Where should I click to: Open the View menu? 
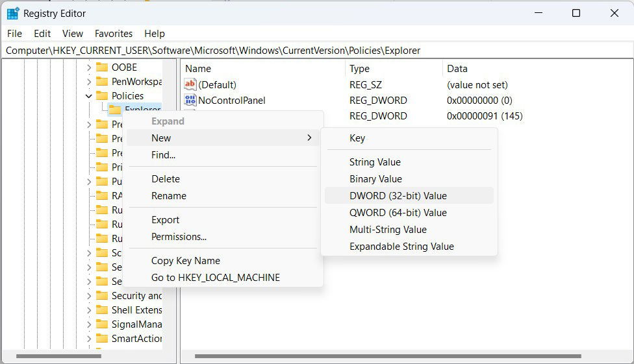[x=73, y=34]
